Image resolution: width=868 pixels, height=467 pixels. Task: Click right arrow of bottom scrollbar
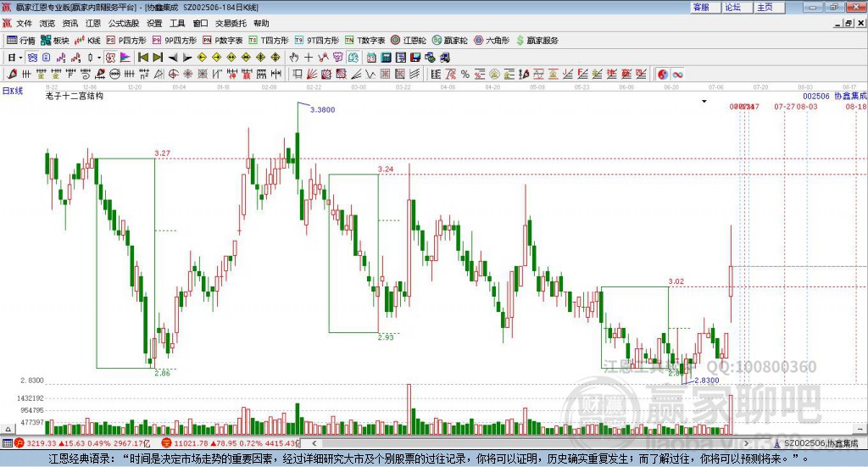[746, 443]
